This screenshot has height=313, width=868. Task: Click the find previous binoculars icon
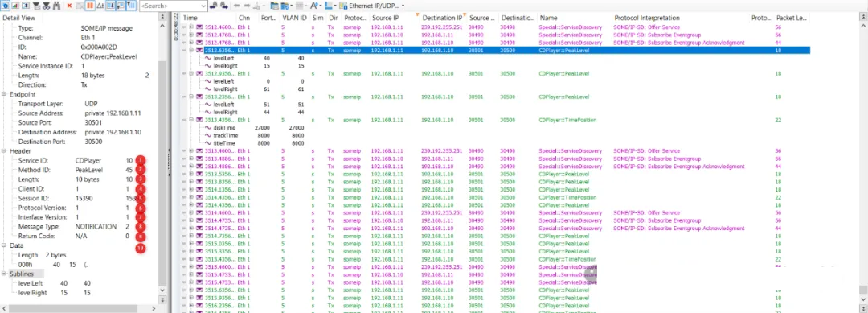pyautogui.click(x=213, y=6)
